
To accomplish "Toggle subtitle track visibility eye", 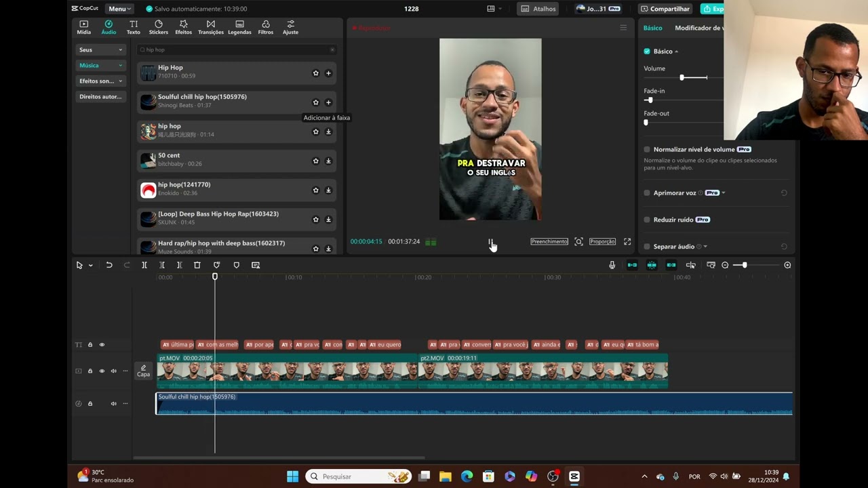I will (102, 344).
